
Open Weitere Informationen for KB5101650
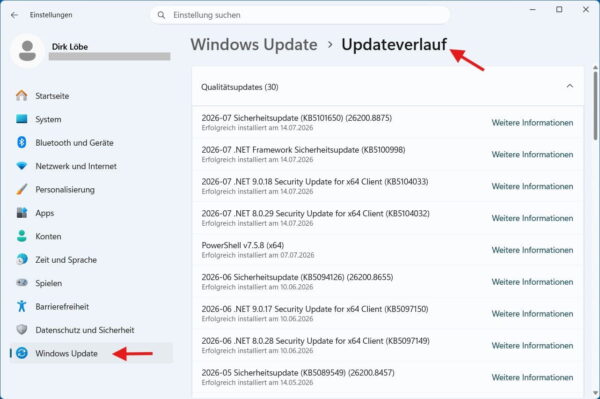coord(532,123)
